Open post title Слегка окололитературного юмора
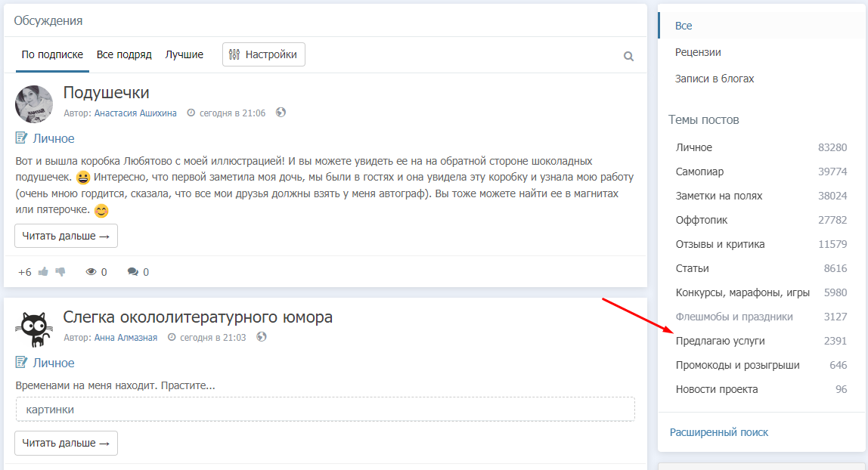The height and width of the screenshot is (470, 868). 198,317
